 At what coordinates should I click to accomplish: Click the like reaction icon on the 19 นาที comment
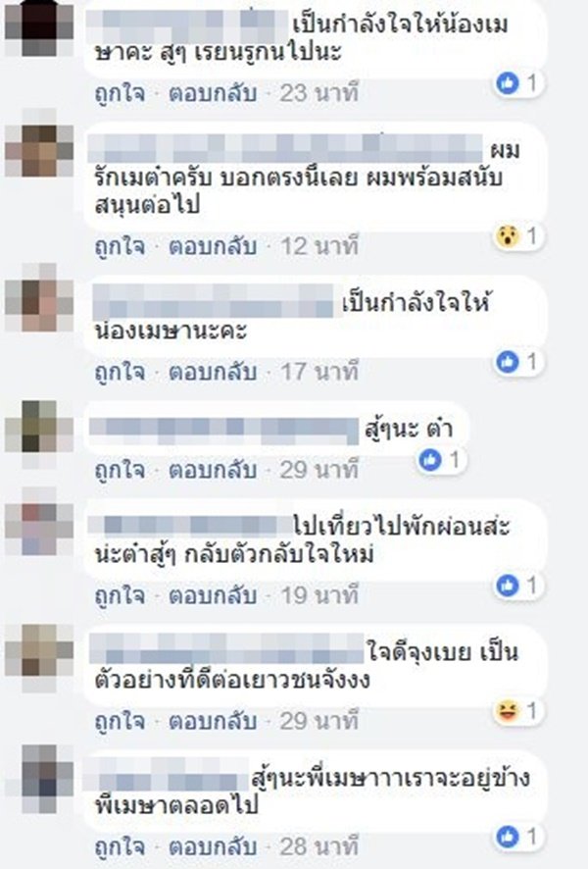(x=508, y=586)
